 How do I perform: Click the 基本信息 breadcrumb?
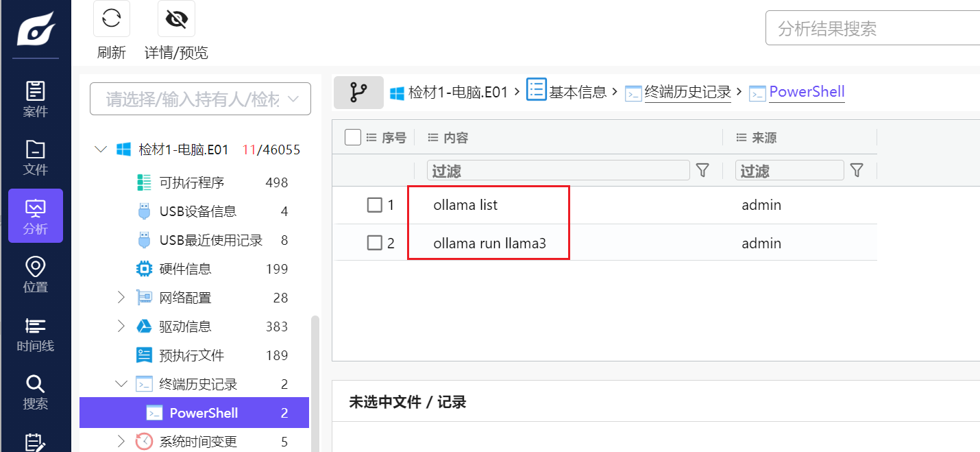577,92
